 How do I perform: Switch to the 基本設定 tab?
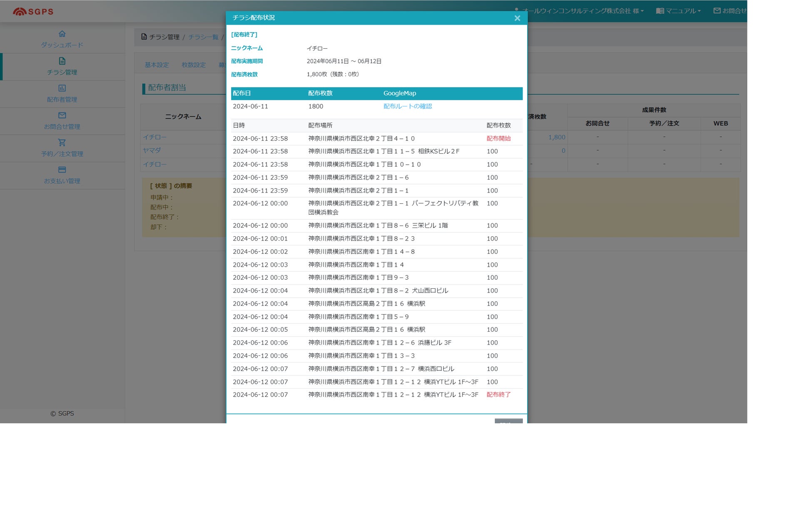point(157,65)
